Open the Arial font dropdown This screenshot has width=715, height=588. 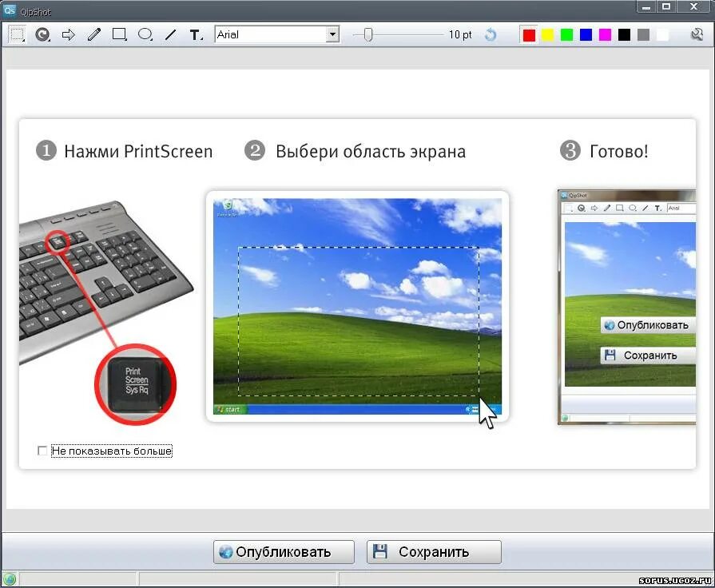(333, 34)
